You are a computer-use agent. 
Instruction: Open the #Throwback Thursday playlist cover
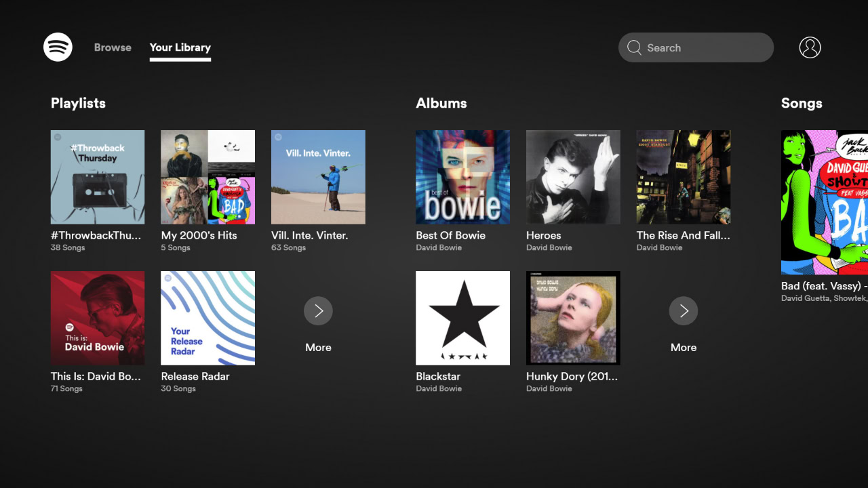[98, 177]
